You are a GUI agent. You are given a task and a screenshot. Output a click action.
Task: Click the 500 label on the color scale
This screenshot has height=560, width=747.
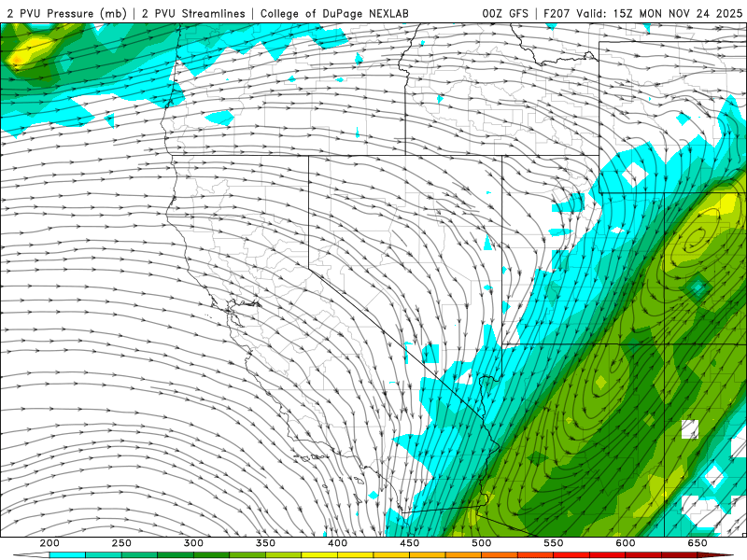pos(481,543)
